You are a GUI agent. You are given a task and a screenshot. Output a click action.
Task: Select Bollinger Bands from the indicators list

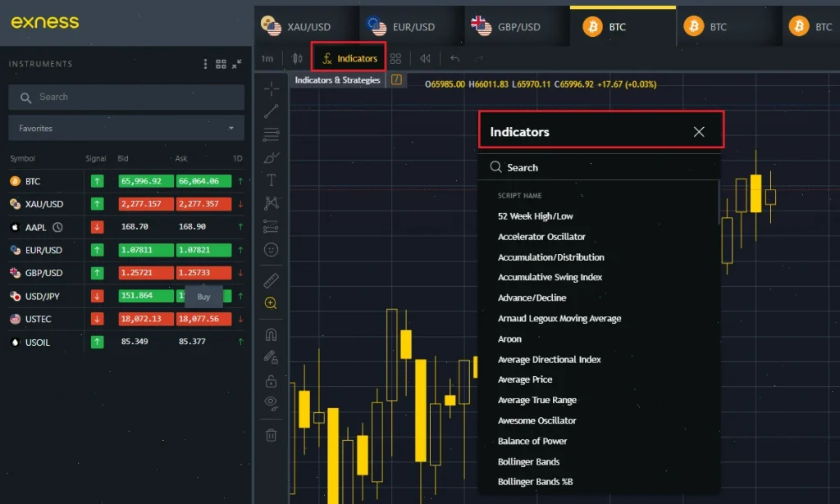(x=527, y=461)
